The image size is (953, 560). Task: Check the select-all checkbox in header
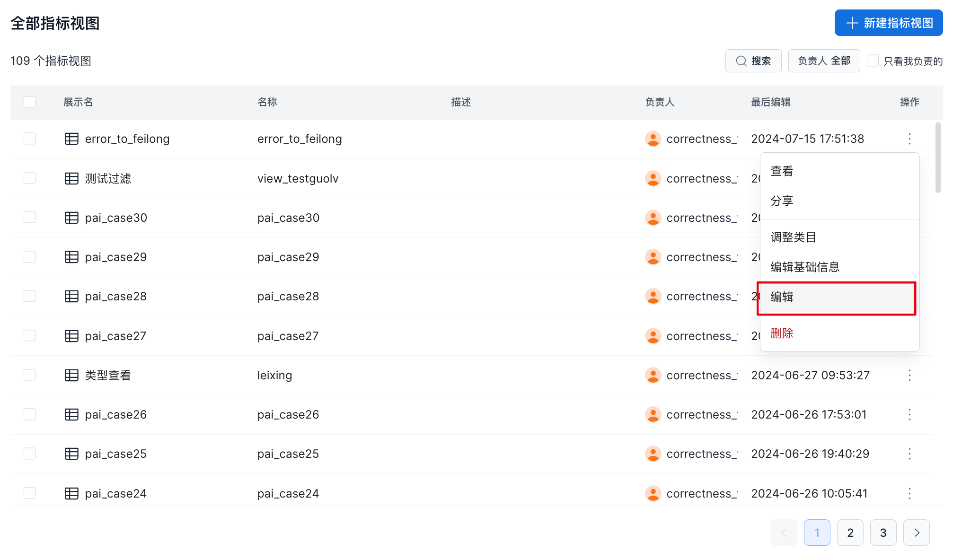30,102
